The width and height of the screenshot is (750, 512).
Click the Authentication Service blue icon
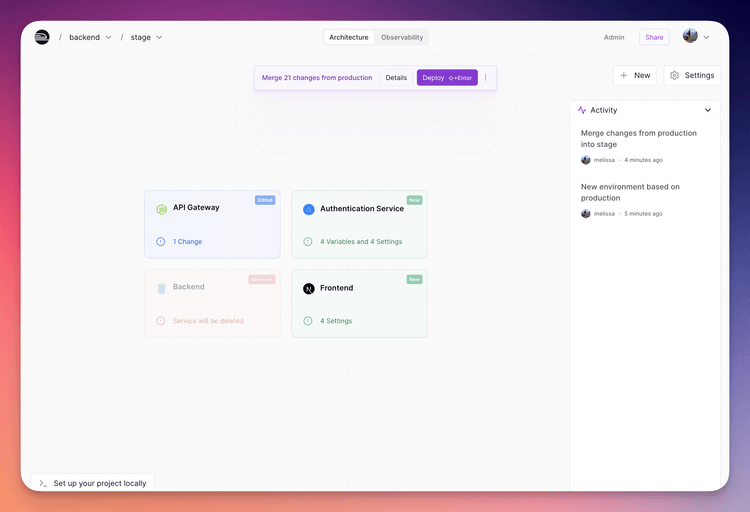309,209
